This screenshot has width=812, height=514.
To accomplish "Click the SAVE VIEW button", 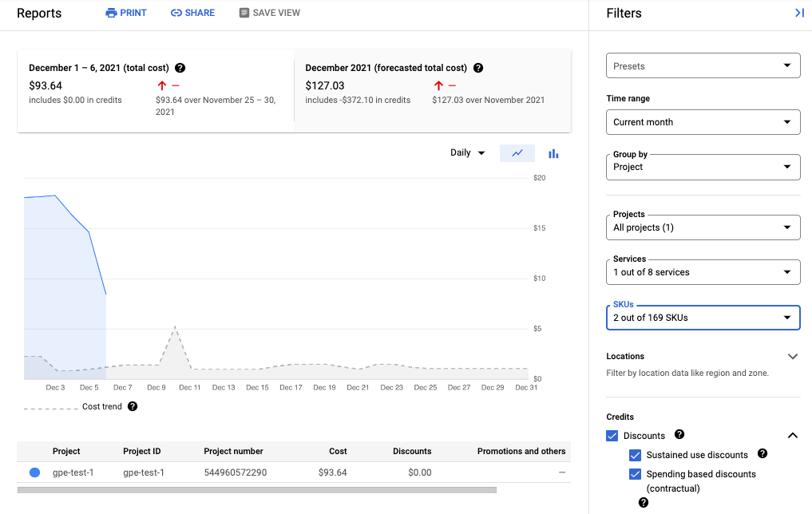I will click(269, 12).
